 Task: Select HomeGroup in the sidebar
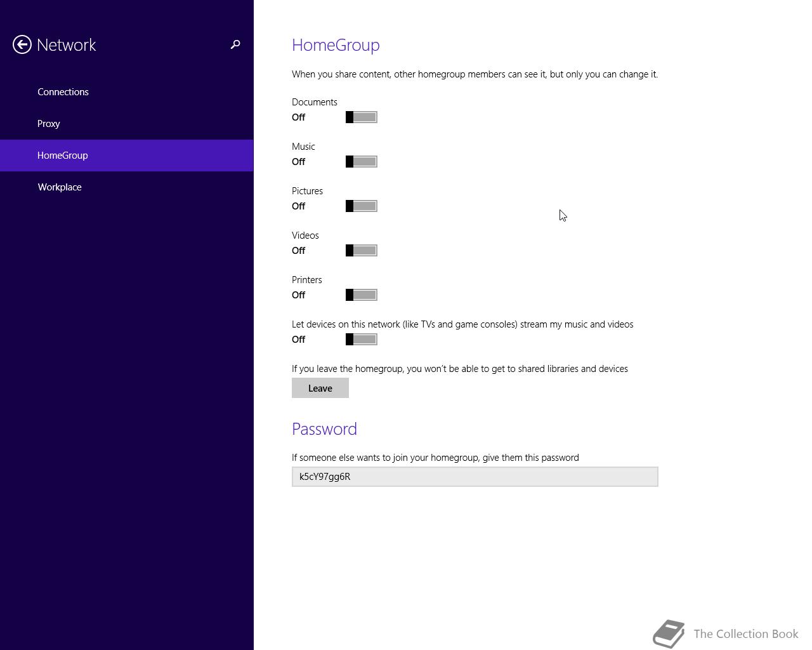coord(126,156)
